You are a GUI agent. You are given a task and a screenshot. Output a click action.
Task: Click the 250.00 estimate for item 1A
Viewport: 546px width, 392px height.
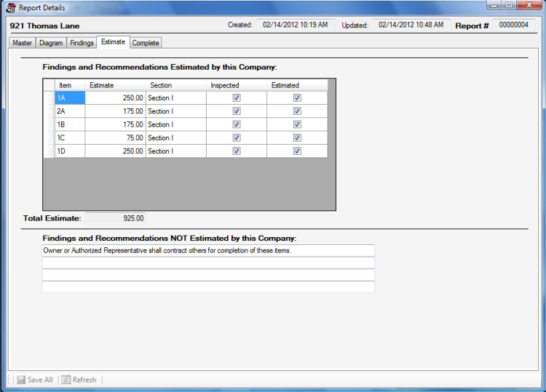pos(115,97)
